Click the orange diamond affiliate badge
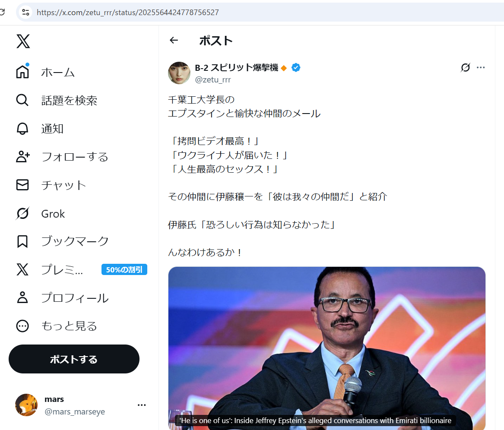Image resolution: width=504 pixels, height=430 pixels. (x=284, y=68)
